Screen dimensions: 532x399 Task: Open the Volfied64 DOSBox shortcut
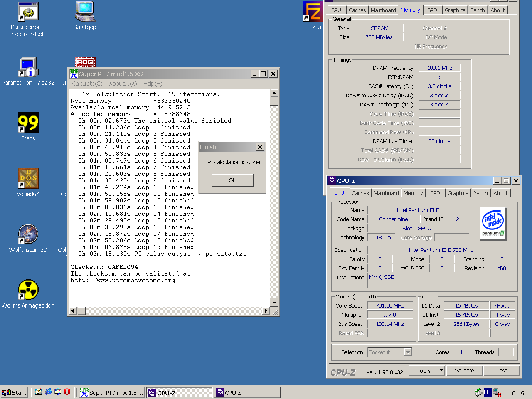(x=28, y=182)
